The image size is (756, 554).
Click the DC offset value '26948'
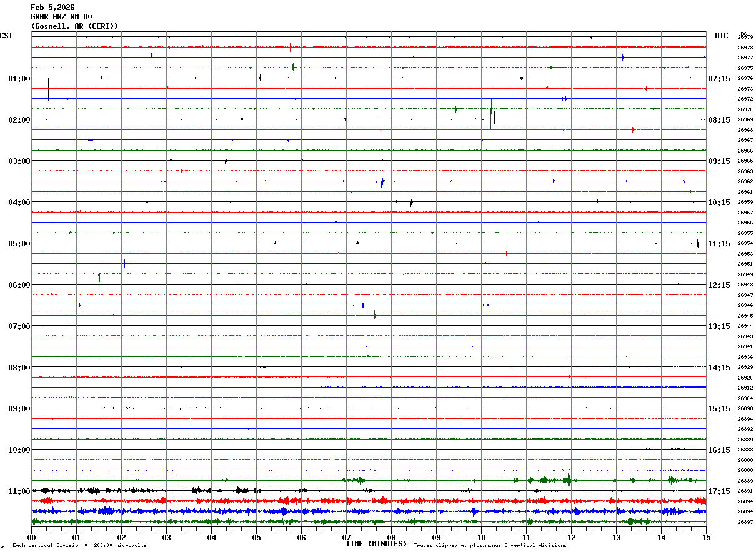tap(745, 285)
